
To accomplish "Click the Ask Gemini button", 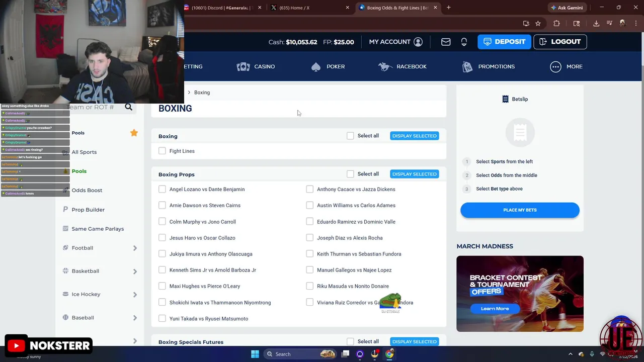I will tap(567, 8).
